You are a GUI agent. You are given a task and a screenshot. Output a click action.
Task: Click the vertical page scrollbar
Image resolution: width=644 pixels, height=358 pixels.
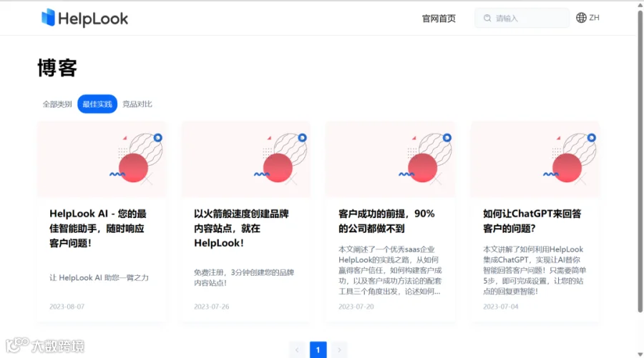(x=640, y=161)
